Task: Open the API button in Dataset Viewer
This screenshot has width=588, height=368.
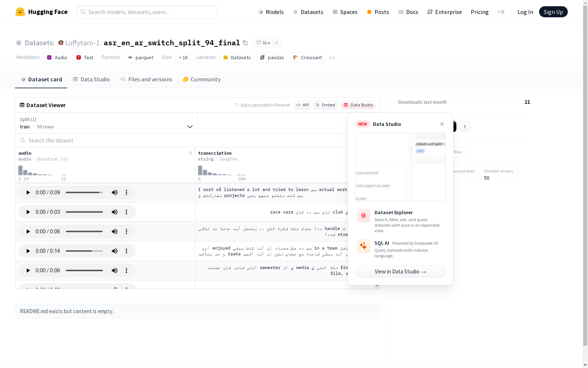Action: (x=302, y=105)
